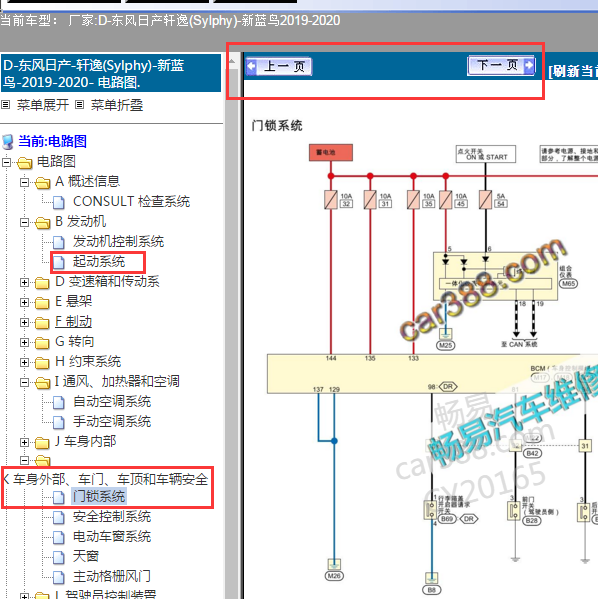Viewport: 598px width, 599px height.
Task: Collapse all menus via 菜单折叠
Action: 117,105
